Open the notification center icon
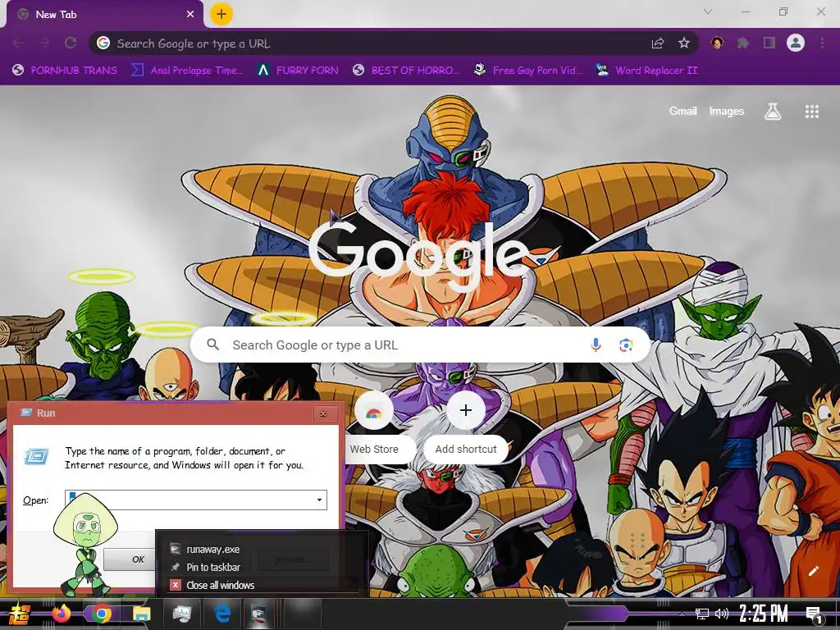This screenshot has width=840, height=630. [x=815, y=614]
